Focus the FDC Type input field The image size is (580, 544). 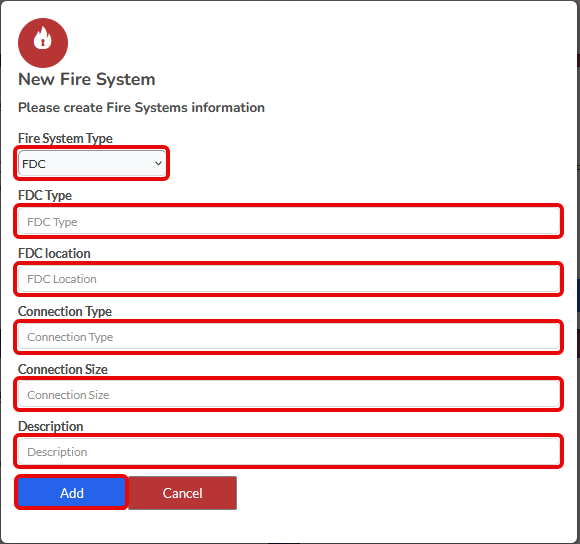pyautogui.click(x=289, y=221)
